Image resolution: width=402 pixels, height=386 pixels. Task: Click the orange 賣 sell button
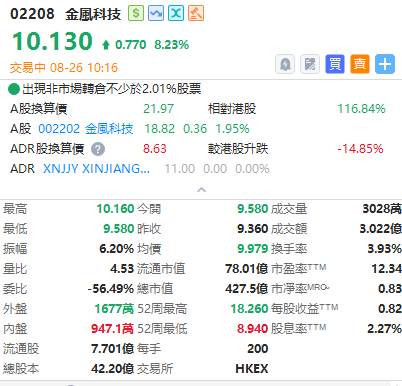coord(360,64)
